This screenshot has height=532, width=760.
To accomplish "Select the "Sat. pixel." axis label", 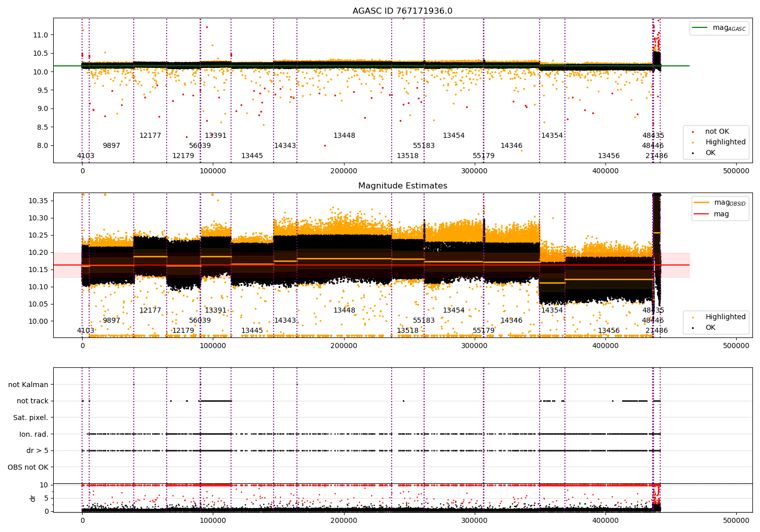I will pyautogui.click(x=31, y=418).
